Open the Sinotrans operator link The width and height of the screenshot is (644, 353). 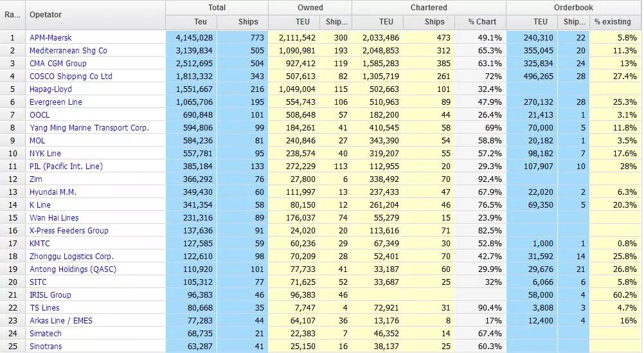46,347
